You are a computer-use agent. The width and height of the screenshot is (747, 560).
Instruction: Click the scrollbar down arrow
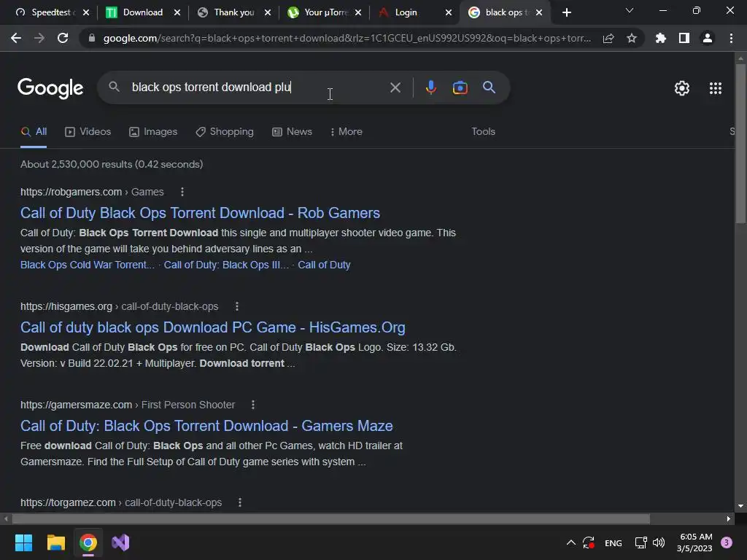point(740,506)
